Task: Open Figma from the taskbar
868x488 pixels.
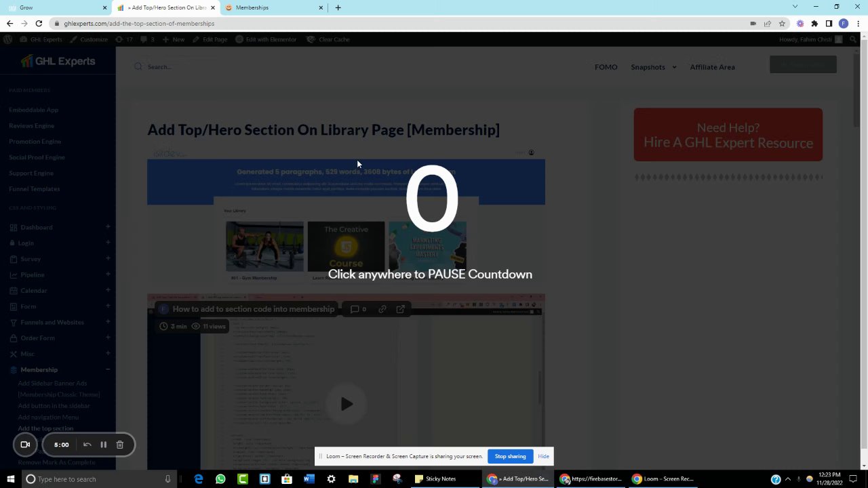Action: pyautogui.click(x=375, y=479)
